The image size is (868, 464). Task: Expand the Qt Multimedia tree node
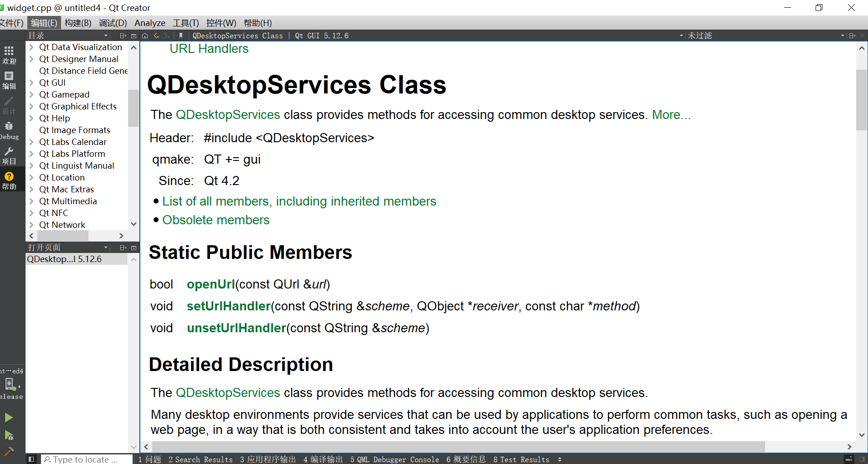(31, 201)
